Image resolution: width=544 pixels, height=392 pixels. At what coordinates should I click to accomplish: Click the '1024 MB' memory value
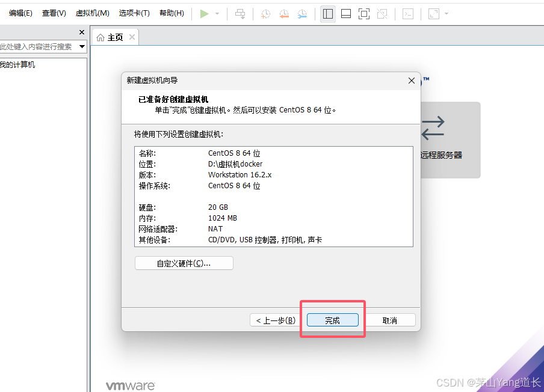click(223, 218)
